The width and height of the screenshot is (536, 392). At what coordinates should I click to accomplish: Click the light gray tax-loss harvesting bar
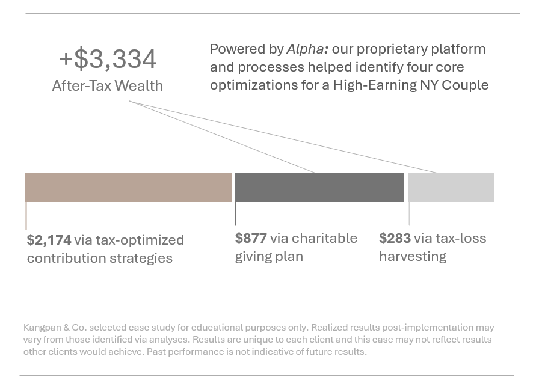coord(451,187)
